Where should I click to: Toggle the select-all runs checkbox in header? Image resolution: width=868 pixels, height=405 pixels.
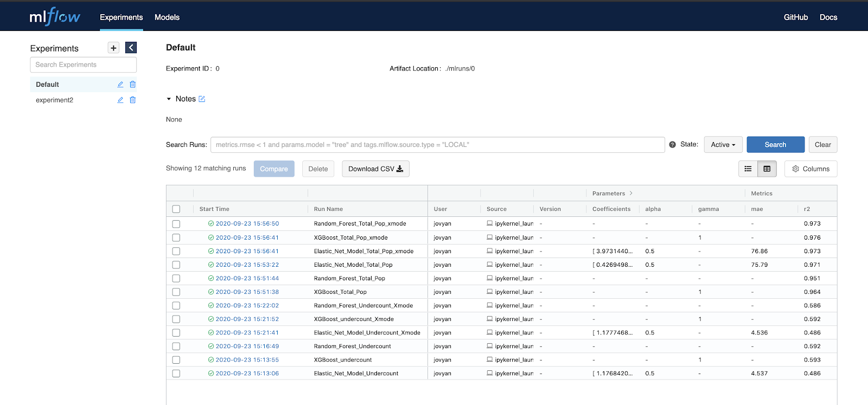pos(176,209)
